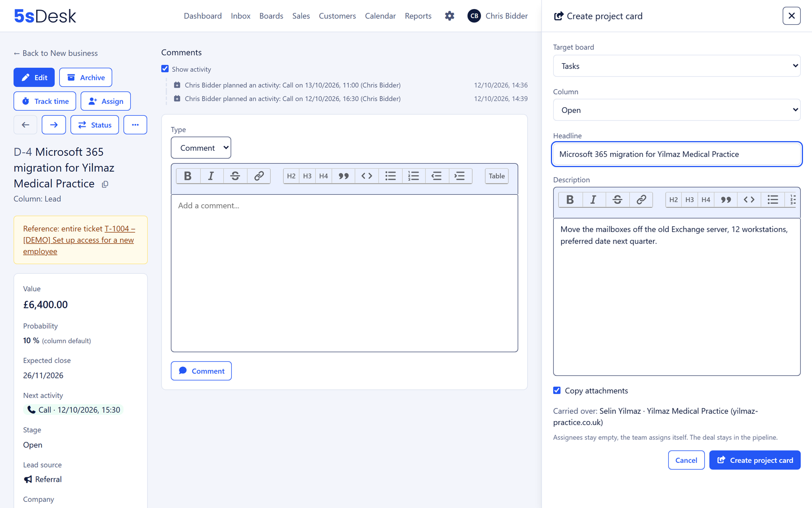The width and height of the screenshot is (812, 508).
Task: Go to next deal with right arrow
Action: coord(54,125)
